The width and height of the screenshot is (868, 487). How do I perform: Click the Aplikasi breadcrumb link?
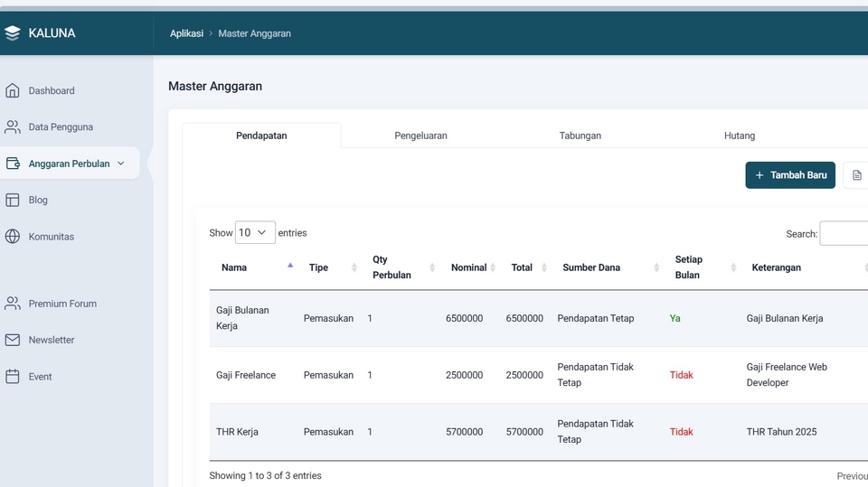coord(186,33)
